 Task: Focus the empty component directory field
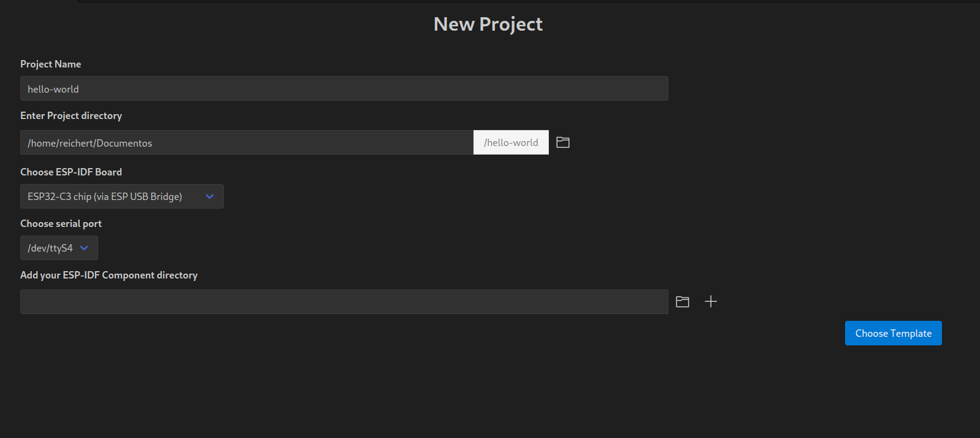click(343, 302)
